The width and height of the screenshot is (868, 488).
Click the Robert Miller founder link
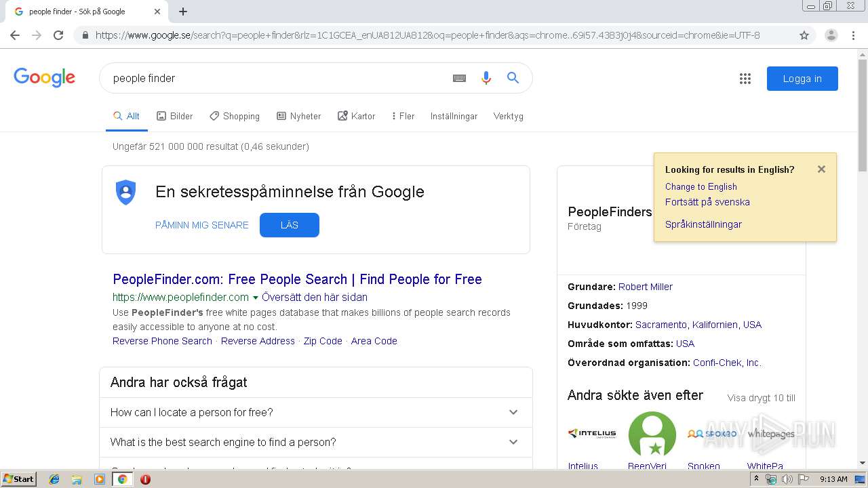[646, 287]
